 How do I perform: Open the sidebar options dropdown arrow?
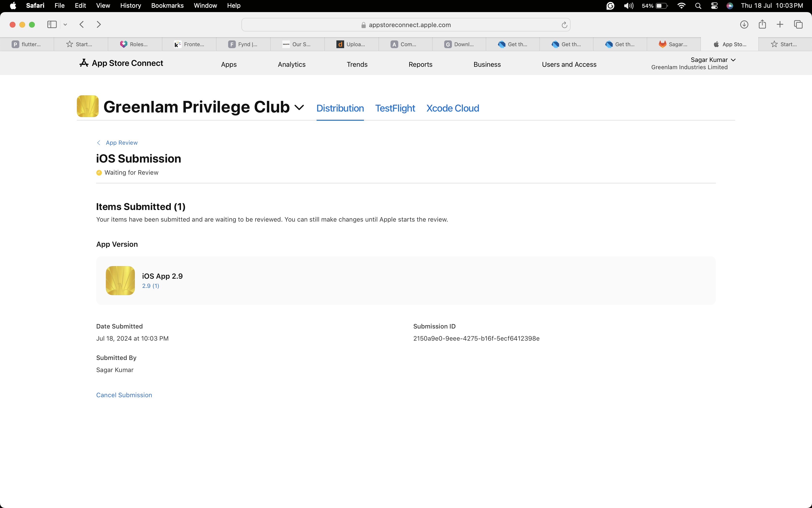(65, 24)
